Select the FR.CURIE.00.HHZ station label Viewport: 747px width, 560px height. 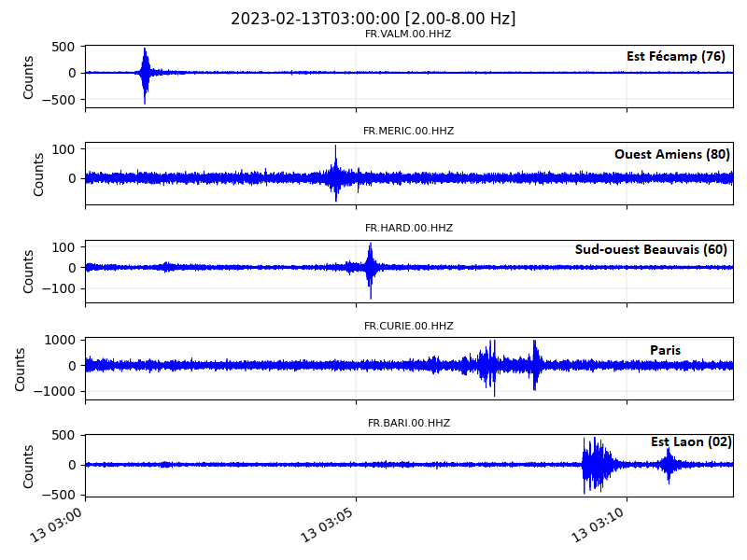[x=409, y=326]
